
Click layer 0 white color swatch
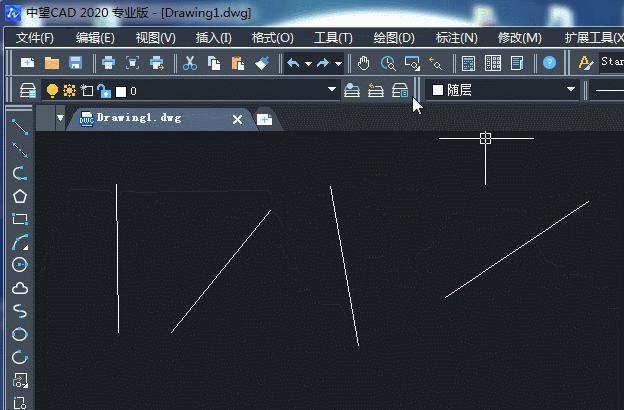[x=121, y=92]
